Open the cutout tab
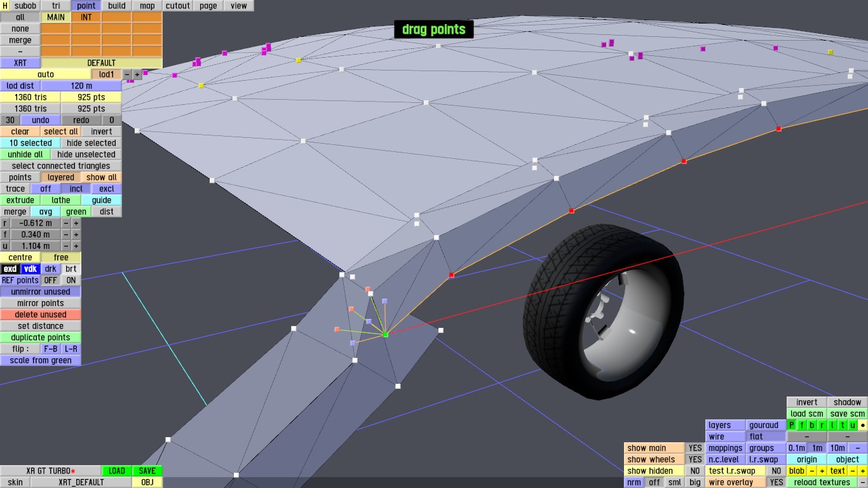 click(178, 6)
